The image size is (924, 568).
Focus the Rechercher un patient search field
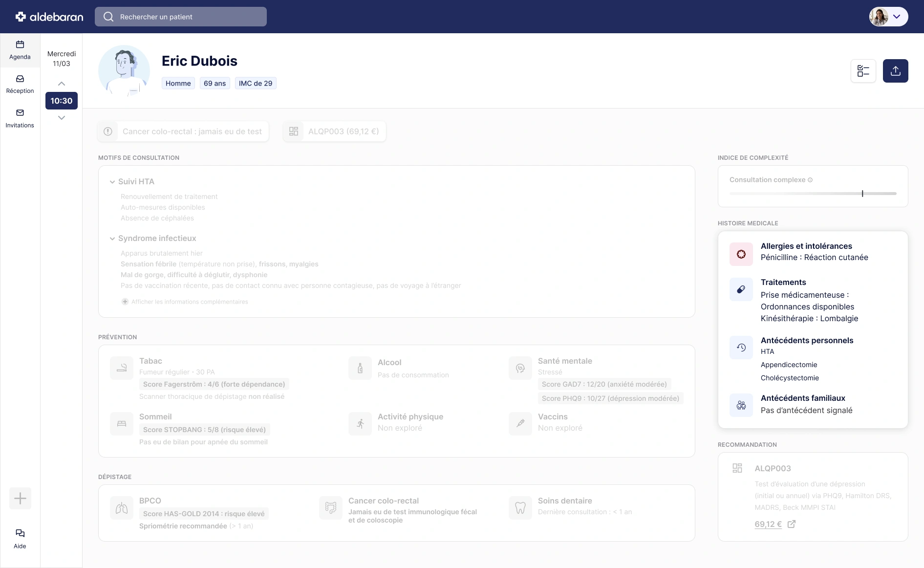tap(181, 17)
